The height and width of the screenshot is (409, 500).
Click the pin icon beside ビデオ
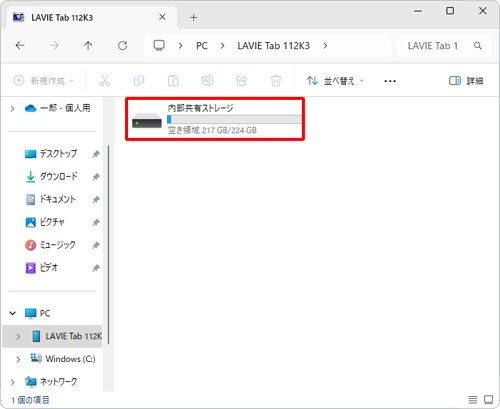coord(96,268)
